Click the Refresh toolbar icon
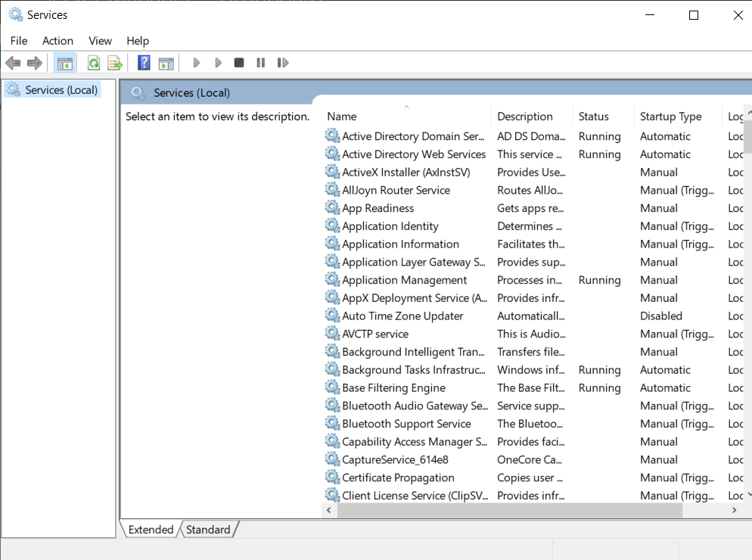The image size is (752, 560). click(94, 63)
